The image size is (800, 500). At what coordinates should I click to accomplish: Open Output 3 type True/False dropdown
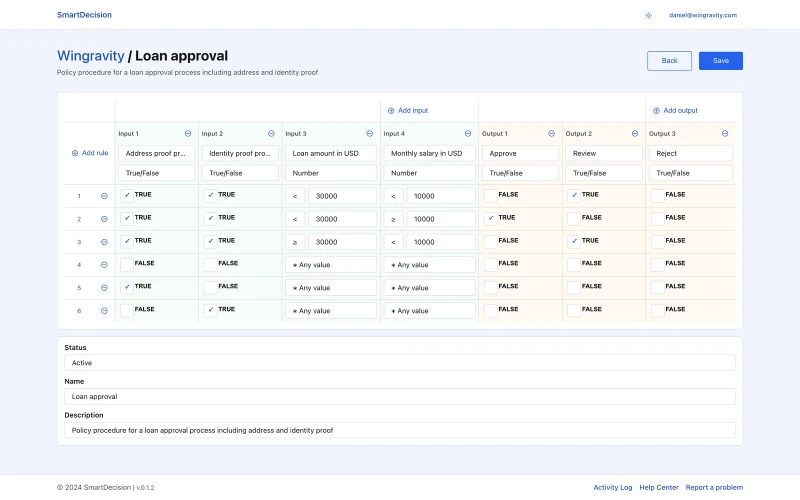690,173
